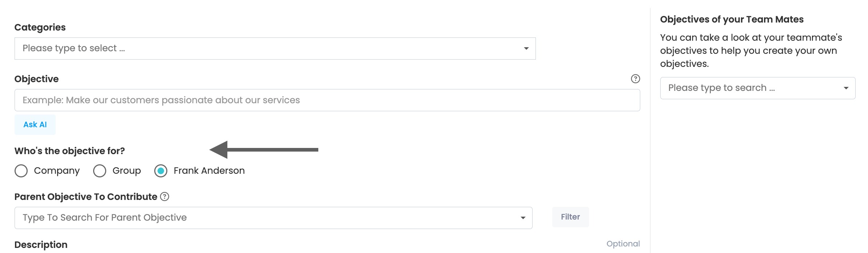
Task: Select the Company radio button
Action: pyautogui.click(x=21, y=171)
